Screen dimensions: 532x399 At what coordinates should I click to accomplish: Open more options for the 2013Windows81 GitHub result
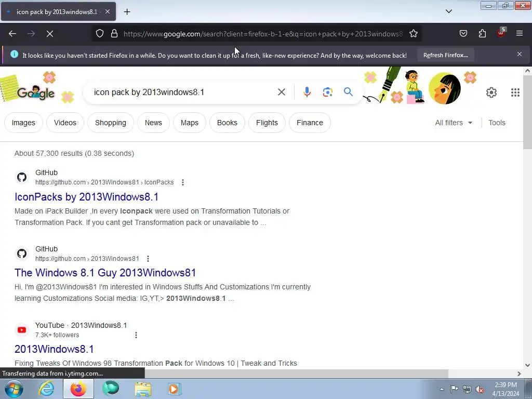click(x=148, y=259)
